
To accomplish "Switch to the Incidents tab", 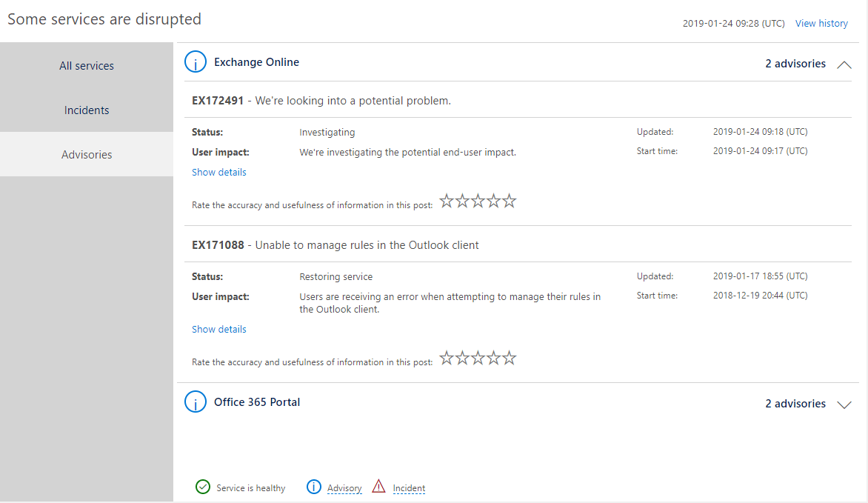I will point(87,110).
